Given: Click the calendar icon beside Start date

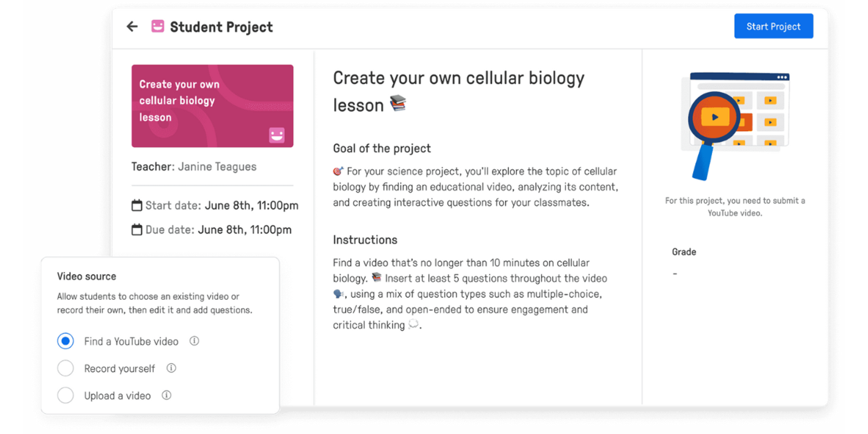Looking at the screenshot, I should (x=137, y=205).
